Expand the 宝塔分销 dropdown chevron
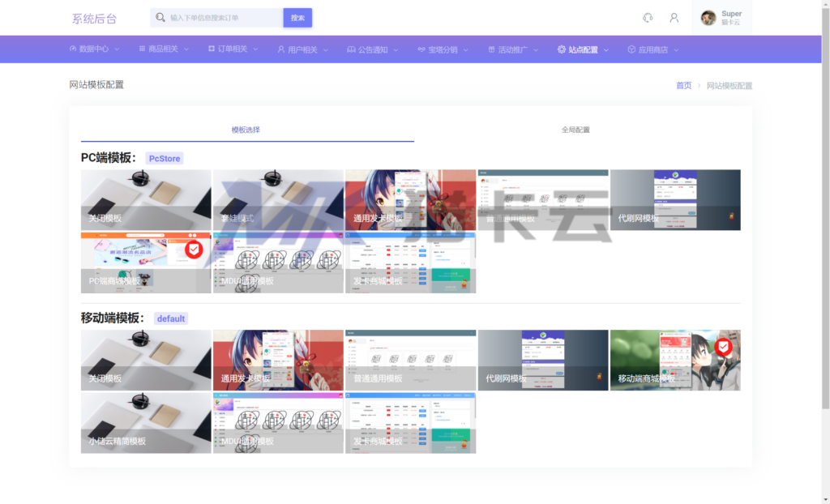Image resolution: width=830 pixels, height=504 pixels. pos(466,49)
